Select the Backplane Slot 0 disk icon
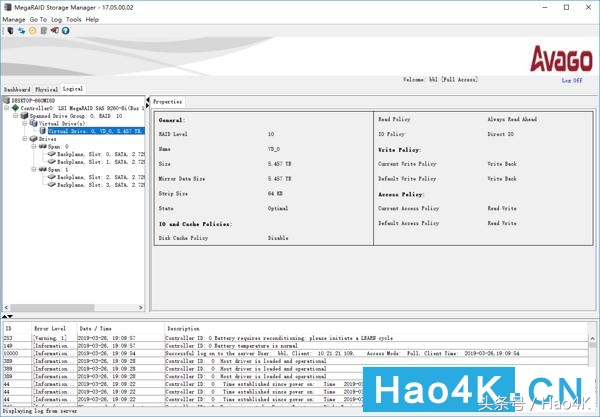This screenshot has height=417, width=600. 52,154
